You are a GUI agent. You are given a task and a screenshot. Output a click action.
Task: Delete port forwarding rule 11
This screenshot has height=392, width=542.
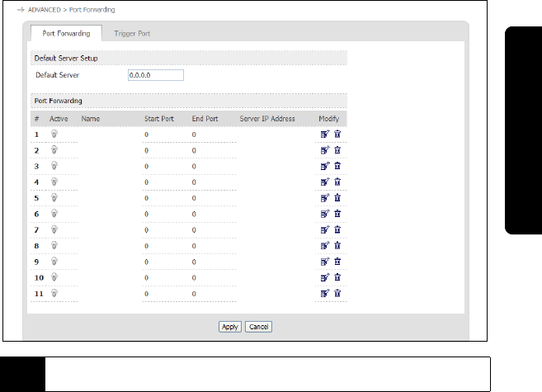pos(337,293)
